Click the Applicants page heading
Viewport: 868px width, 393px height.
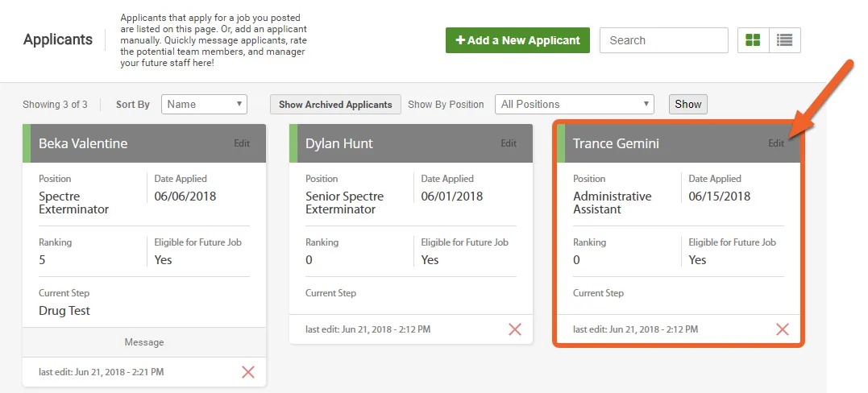pyautogui.click(x=58, y=39)
